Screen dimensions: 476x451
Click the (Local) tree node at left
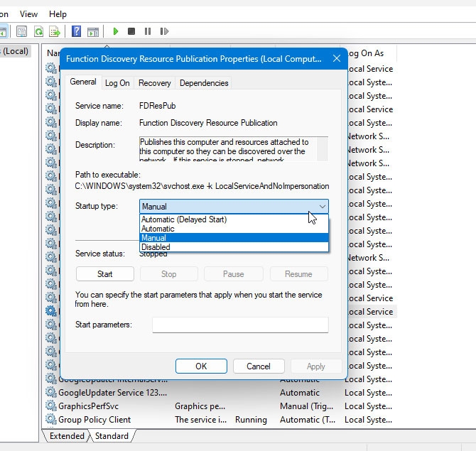click(x=15, y=51)
